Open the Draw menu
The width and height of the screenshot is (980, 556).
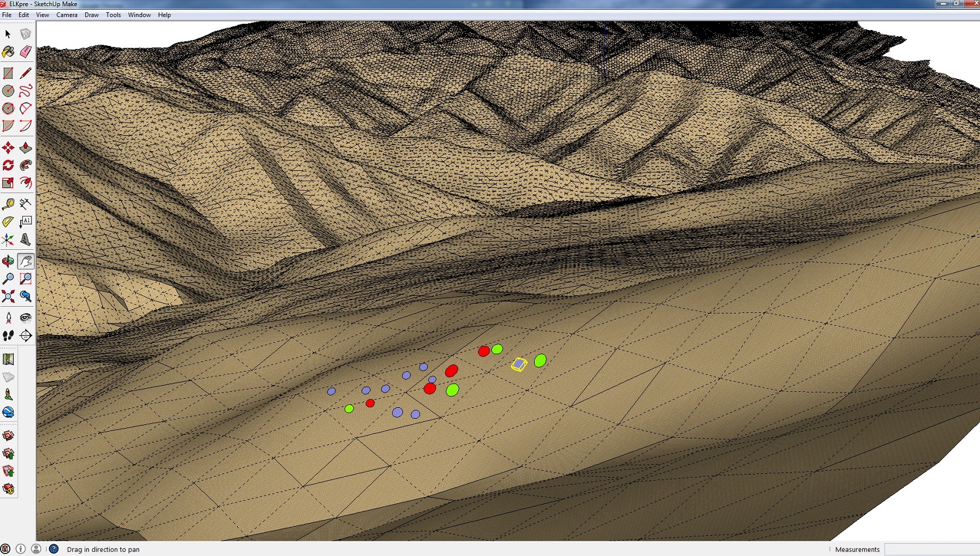[x=91, y=15]
